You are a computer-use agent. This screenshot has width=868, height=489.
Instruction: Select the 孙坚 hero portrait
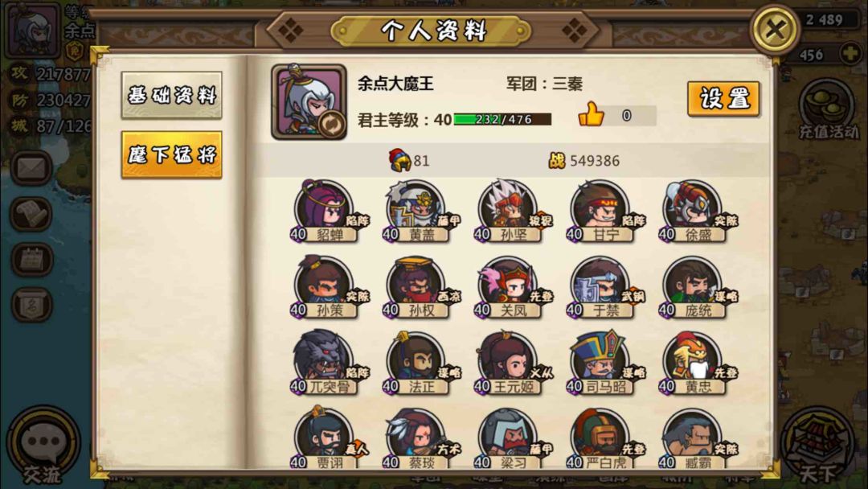pos(510,211)
